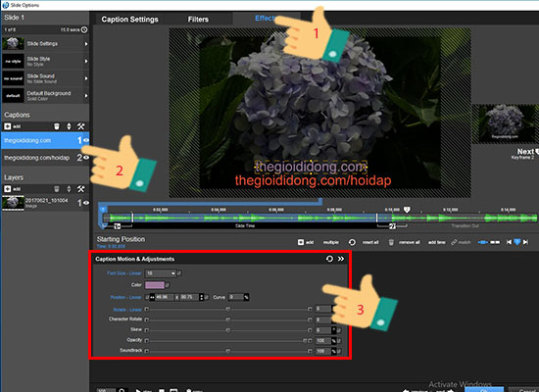
Task: Click the Font Size - Linear link
Action: click(x=124, y=273)
